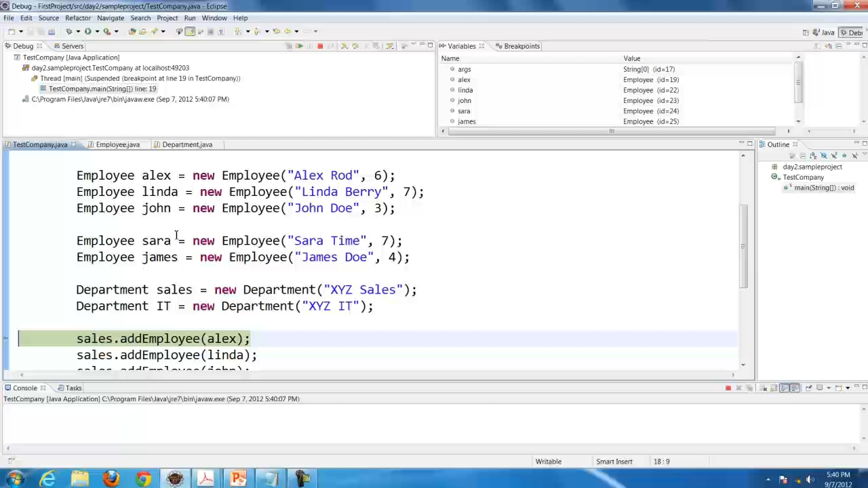
Task: Open dropdown next to Debug toolbar button
Action: [x=78, y=31]
